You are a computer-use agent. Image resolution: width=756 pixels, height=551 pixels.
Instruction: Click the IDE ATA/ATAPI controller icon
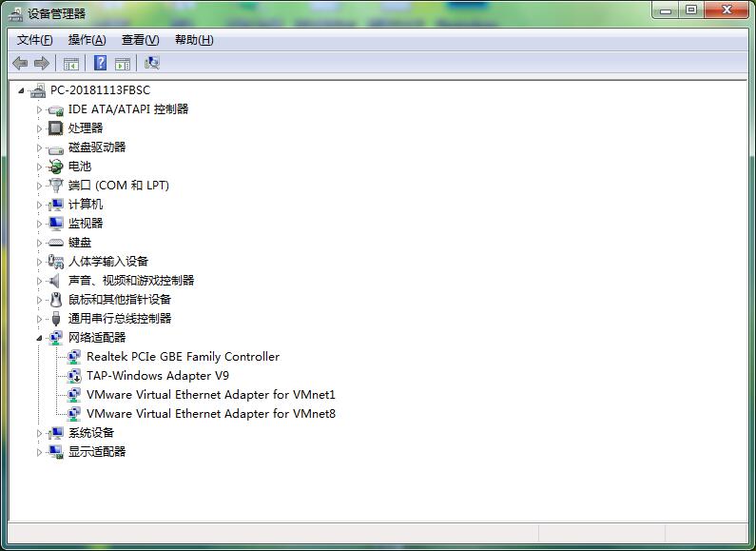(56, 110)
